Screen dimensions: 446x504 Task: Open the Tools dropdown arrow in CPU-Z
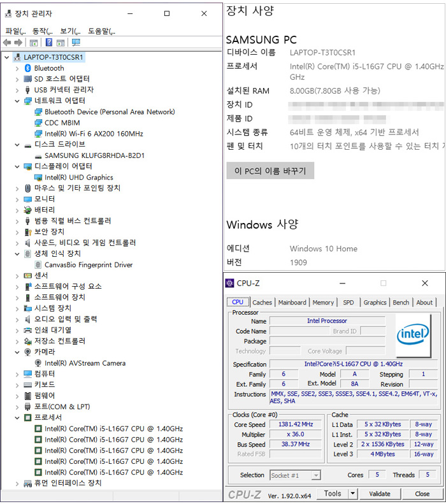pos(352,493)
